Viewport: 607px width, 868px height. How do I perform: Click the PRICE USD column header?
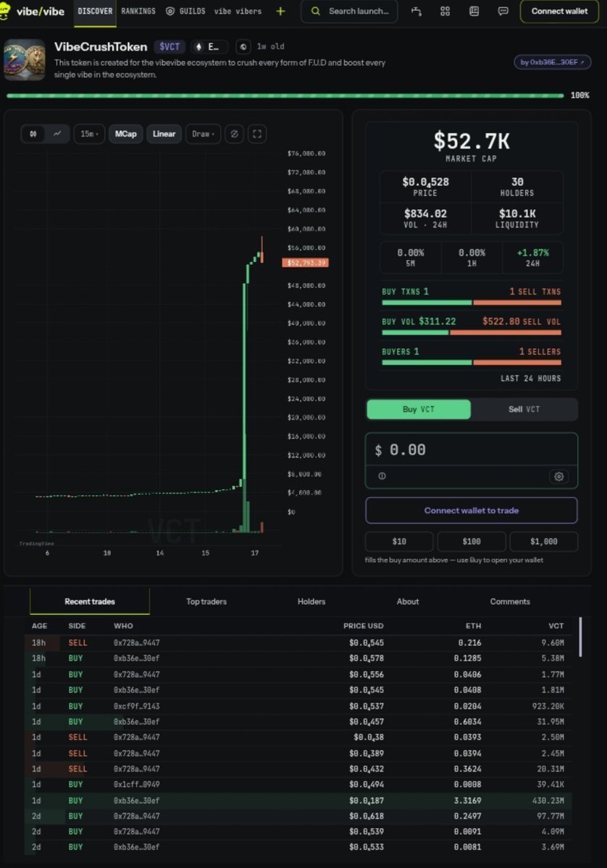point(364,625)
